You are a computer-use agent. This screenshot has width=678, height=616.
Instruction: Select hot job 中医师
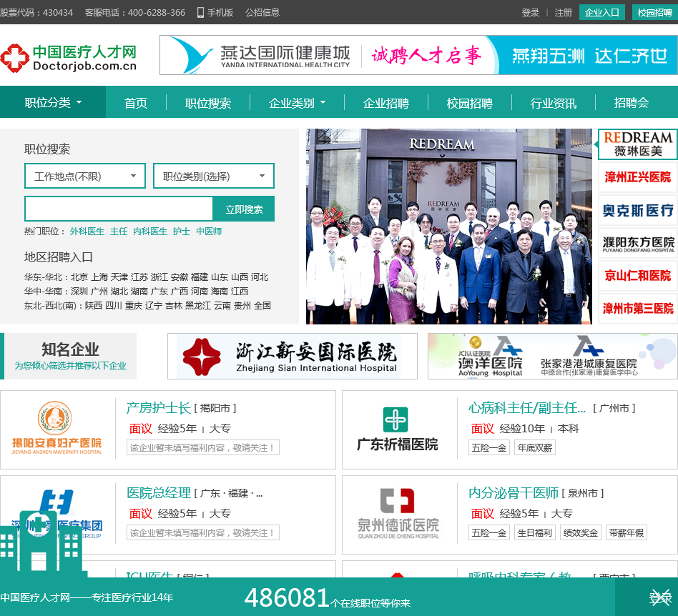[209, 232]
